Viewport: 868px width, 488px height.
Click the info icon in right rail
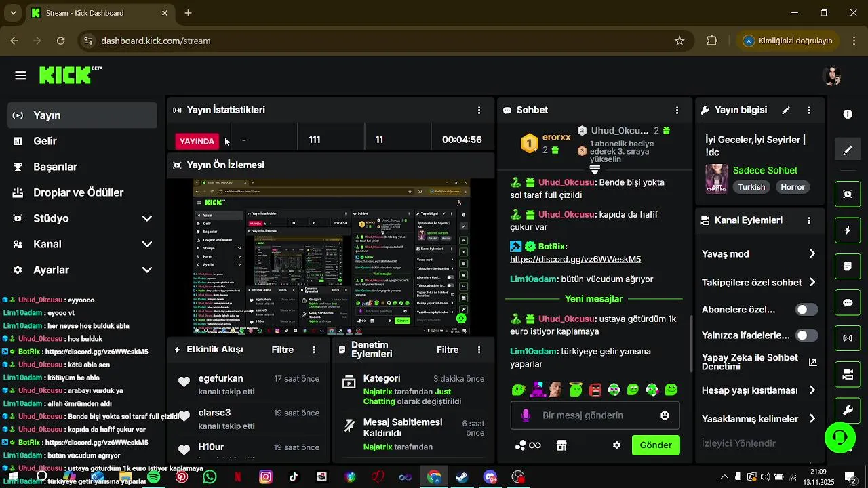(x=848, y=114)
